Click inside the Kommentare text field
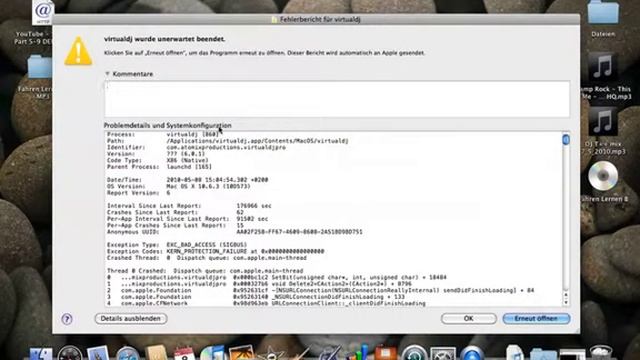This screenshot has width=640, height=360. coord(337,99)
